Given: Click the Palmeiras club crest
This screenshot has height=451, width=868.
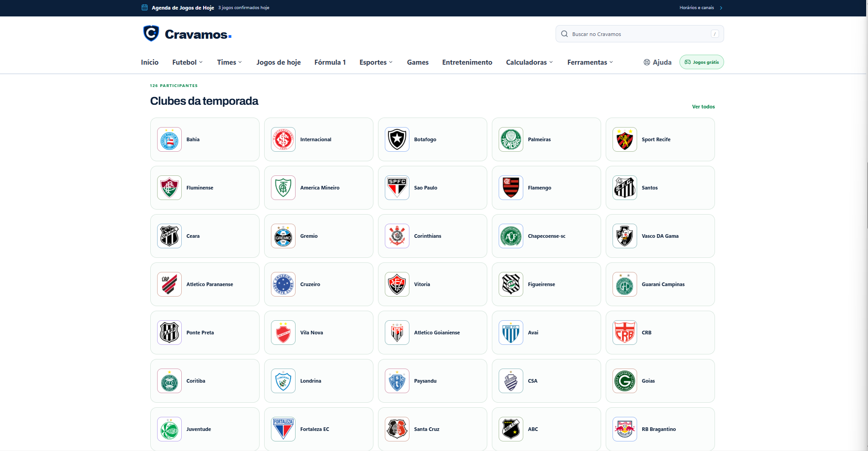Looking at the screenshot, I should (x=511, y=139).
